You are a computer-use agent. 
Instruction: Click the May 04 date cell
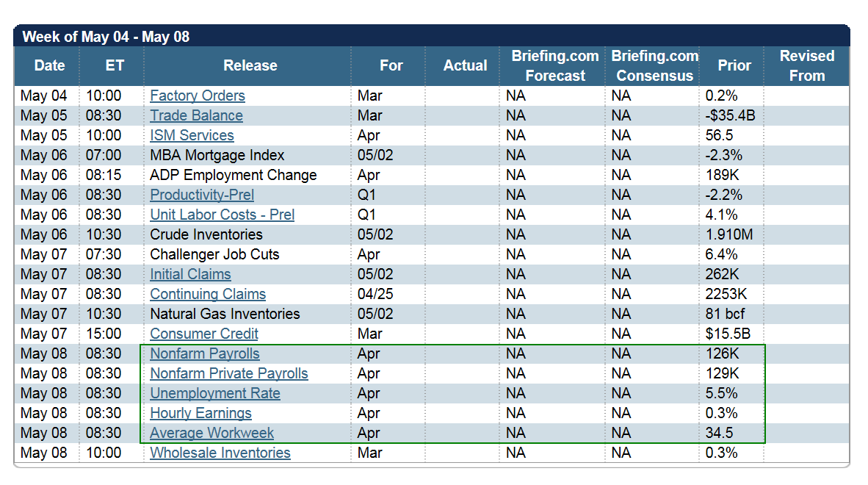click(44, 96)
